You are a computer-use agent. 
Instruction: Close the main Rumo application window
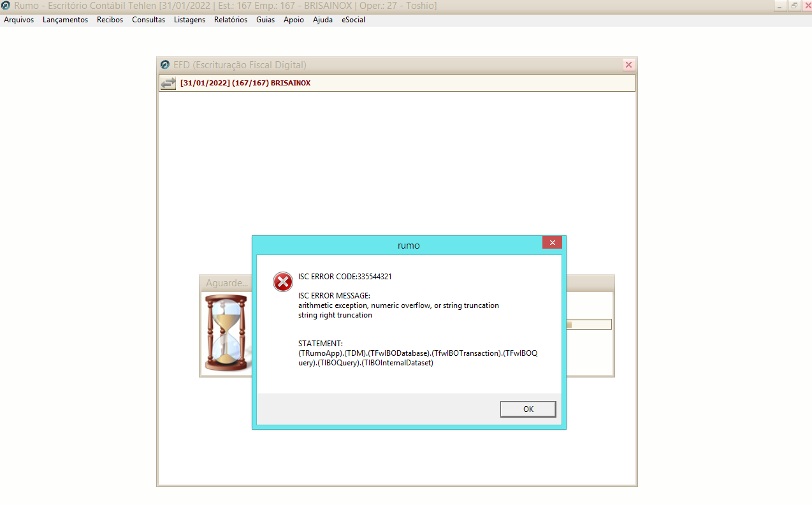tap(807, 6)
